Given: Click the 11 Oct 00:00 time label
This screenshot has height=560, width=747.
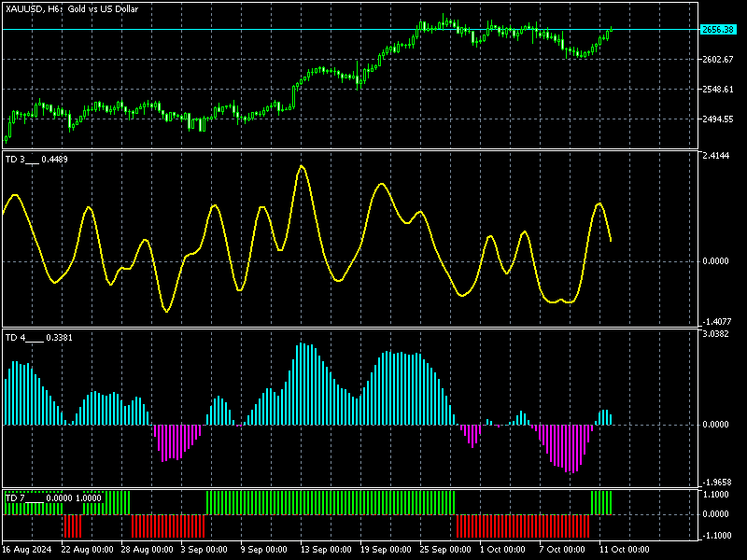Looking at the screenshot, I should pos(625,550).
